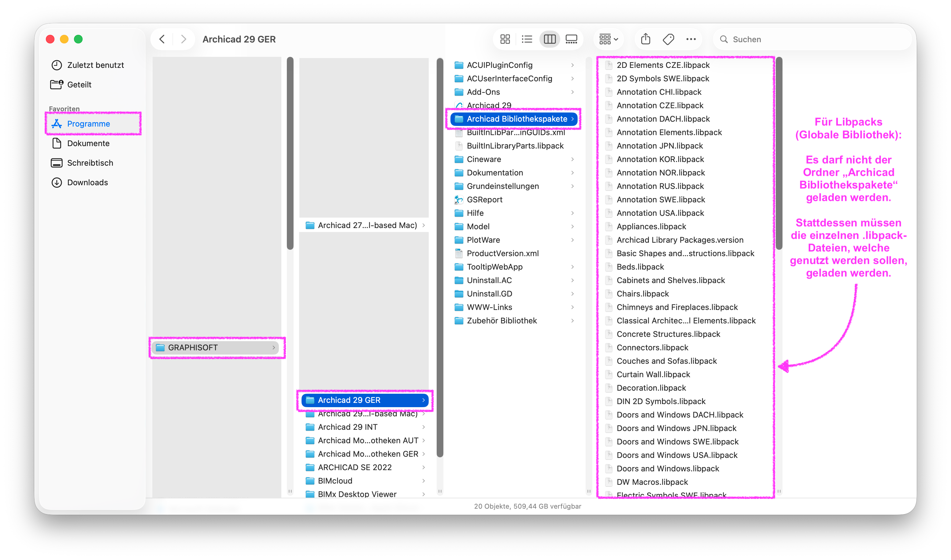Select the ACUIPluginConfig folder
This screenshot has height=560, width=951.
[x=515, y=65]
